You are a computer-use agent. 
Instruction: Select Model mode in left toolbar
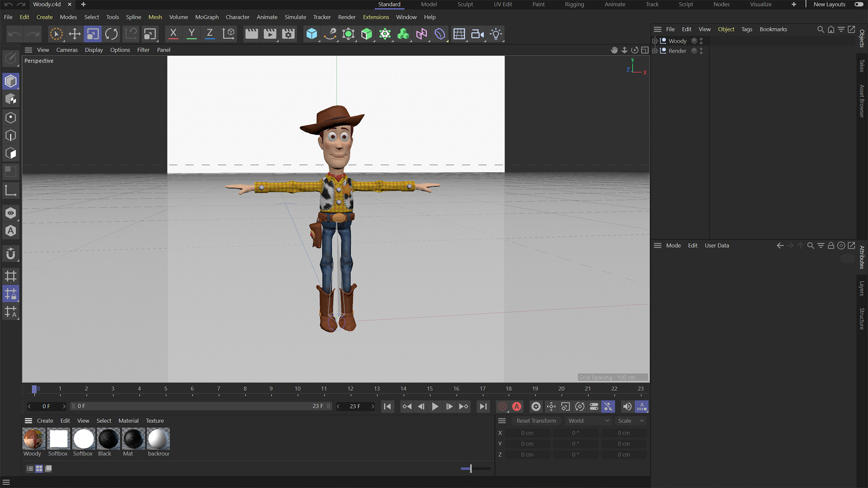[11, 81]
